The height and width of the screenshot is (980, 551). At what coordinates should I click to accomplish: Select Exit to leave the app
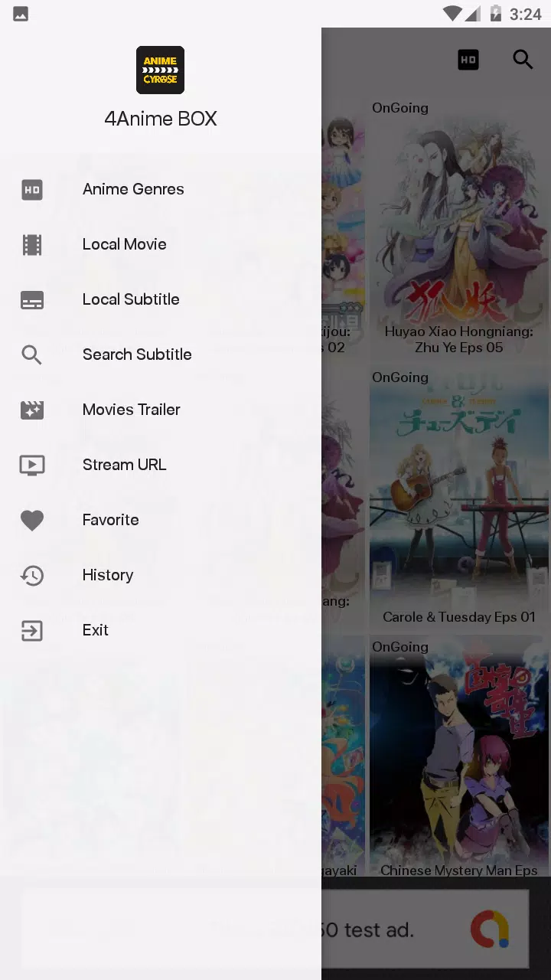tap(161, 630)
